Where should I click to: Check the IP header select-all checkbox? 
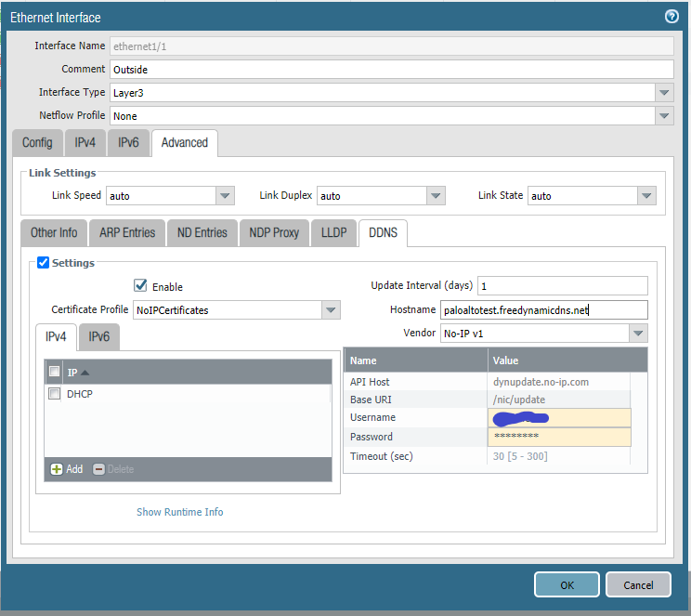(55, 373)
